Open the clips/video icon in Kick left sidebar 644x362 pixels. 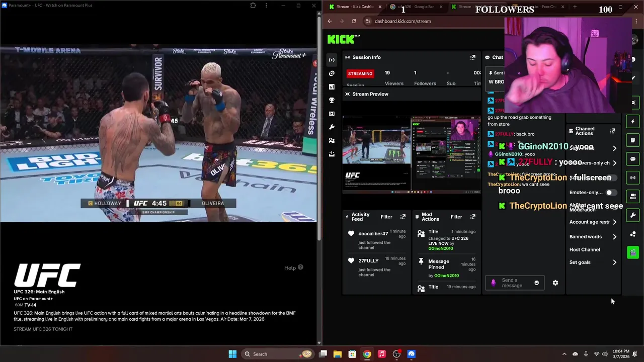332,114
